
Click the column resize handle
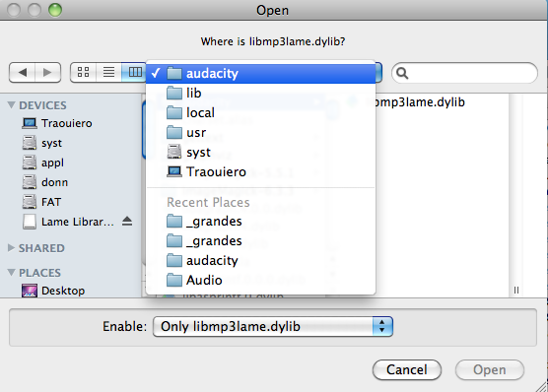tap(516, 290)
